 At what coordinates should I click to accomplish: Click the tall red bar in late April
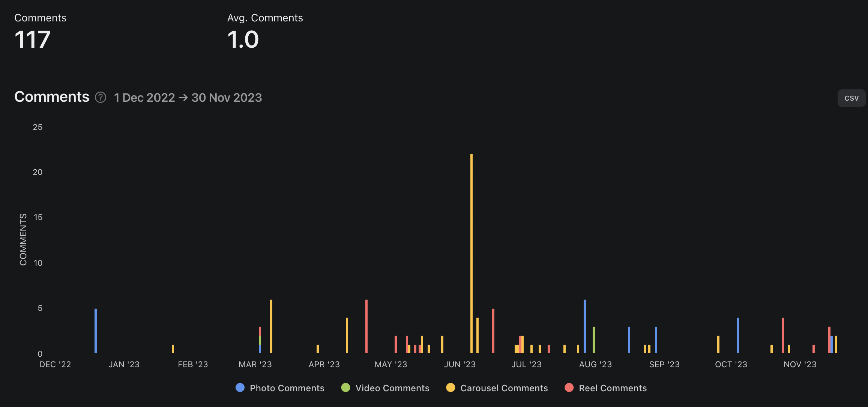point(366,326)
